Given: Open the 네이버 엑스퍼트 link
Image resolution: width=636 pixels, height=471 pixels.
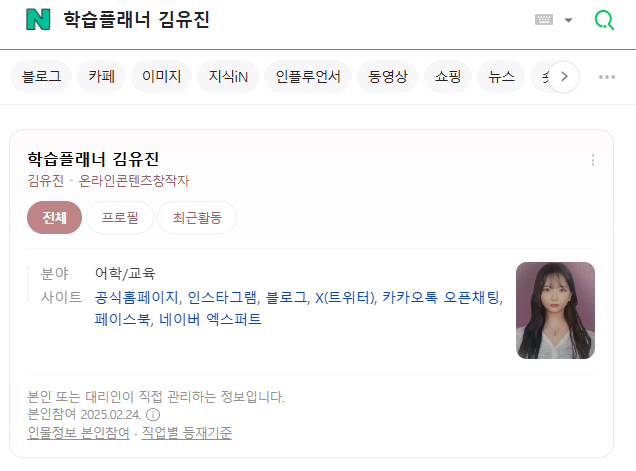Looking at the screenshot, I should pyautogui.click(x=210, y=319).
